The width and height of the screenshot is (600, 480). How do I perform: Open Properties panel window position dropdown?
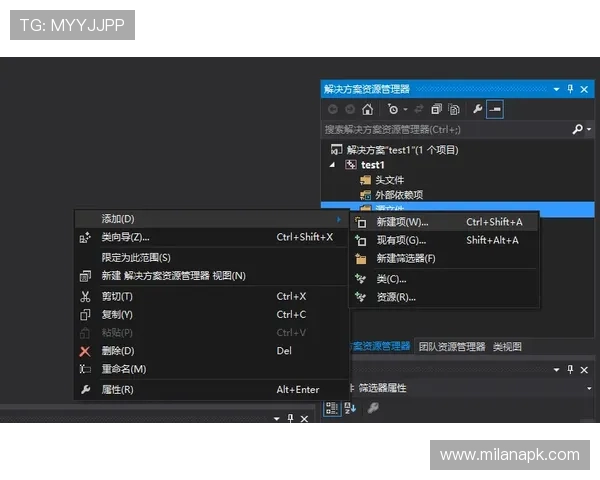556,370
